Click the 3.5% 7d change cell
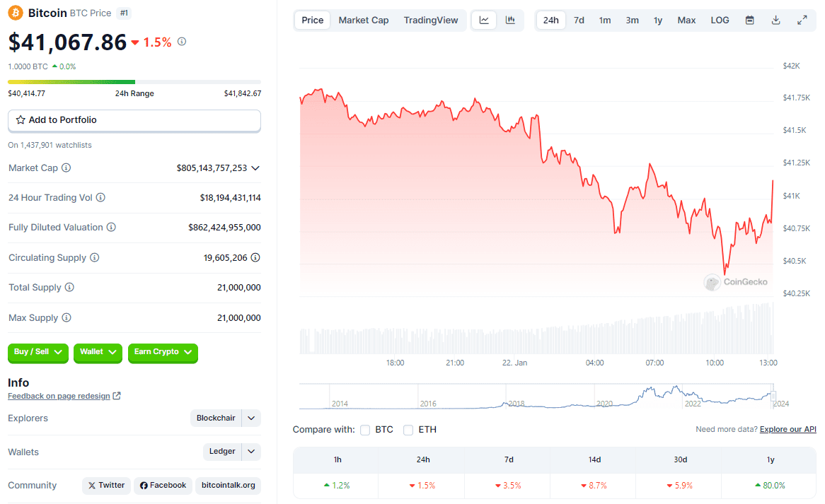Image resolution: width=825 pixels, height=504 pixels. coord(508,486)
